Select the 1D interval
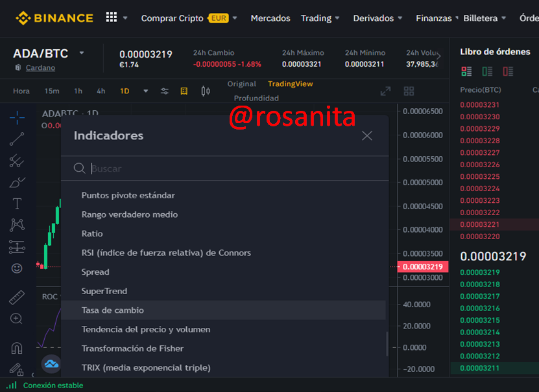This screenshot has width=539, height=392. click(x=125, y=91)
